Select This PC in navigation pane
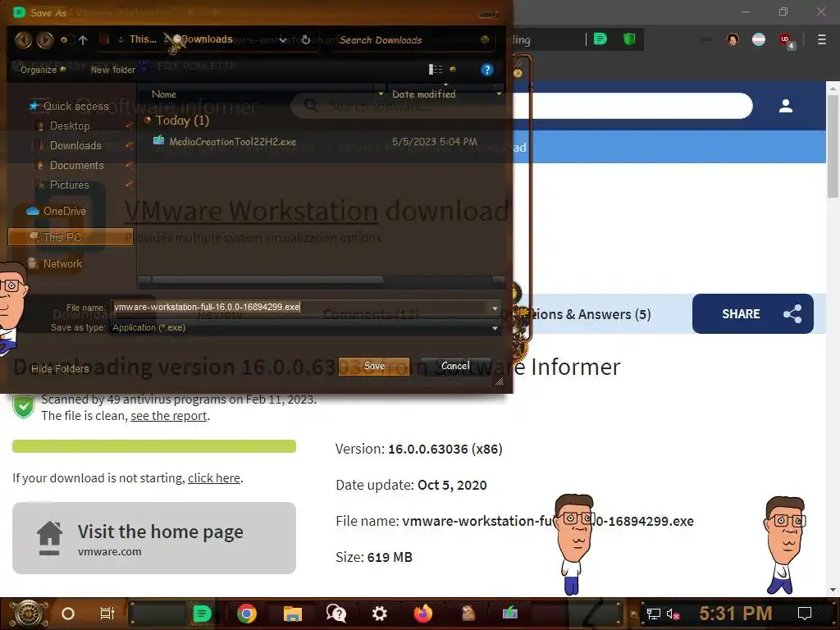840x630 pixels. coord(71,237)
